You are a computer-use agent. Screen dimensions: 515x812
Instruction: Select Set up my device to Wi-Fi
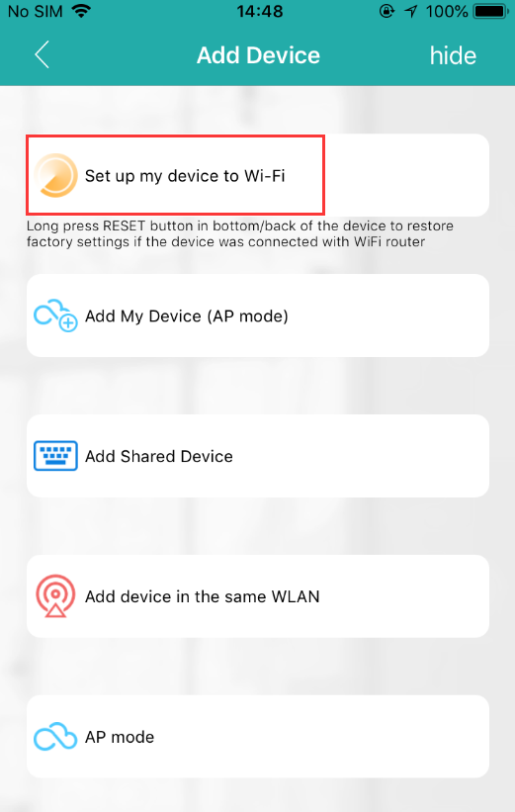pyautogui.click(x=258, y=175)
